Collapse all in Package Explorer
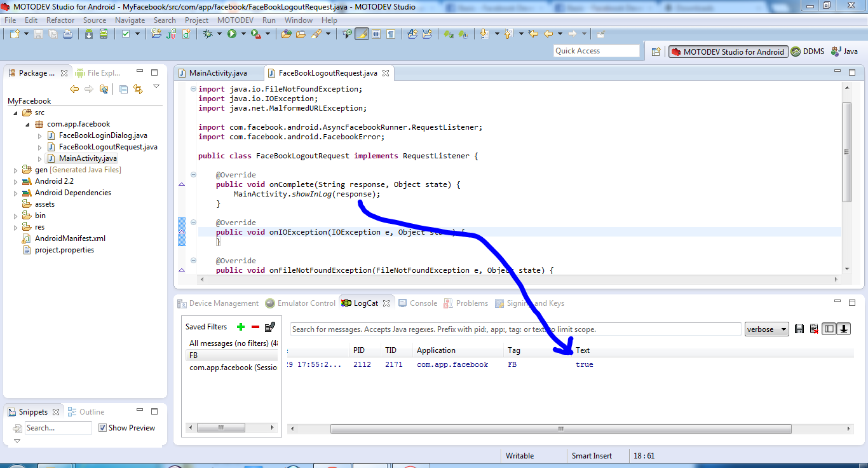This screenshot has height=468, width=868. click(124, 89)
